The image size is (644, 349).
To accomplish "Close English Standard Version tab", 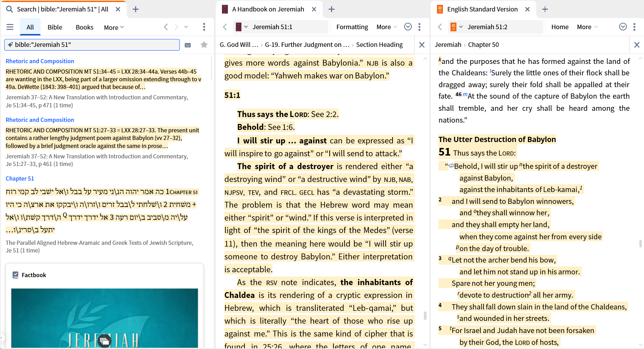I will coord(527,9).
